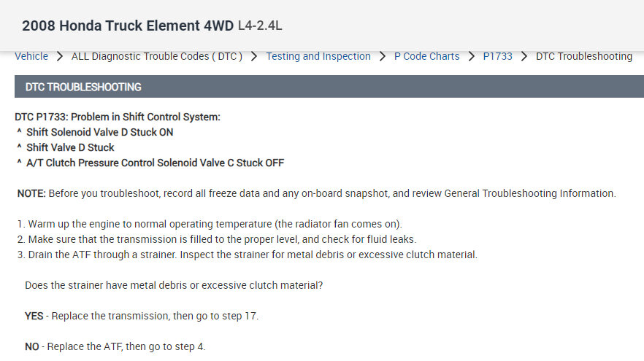Click the P1733 breadcrumb link
The image size is (644, 361).
coord(497,56)
